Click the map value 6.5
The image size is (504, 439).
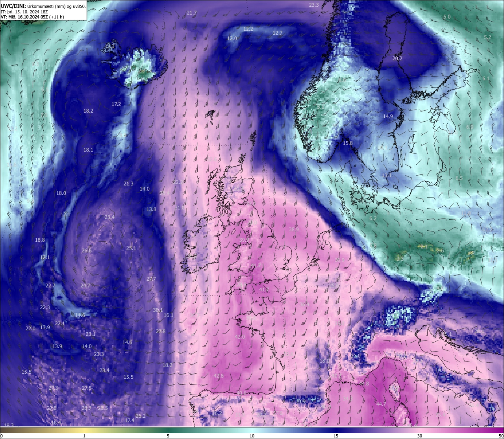coord(459,178)
